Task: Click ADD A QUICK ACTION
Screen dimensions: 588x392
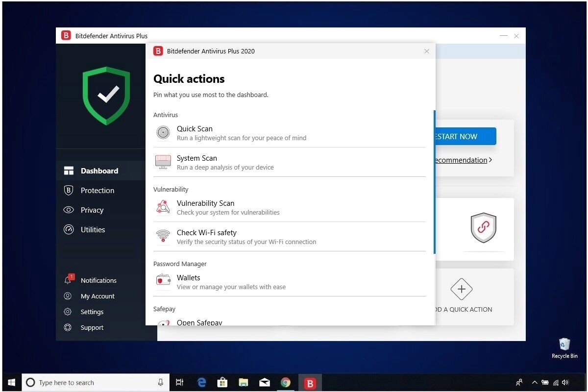Action: (x=461, y=296)
